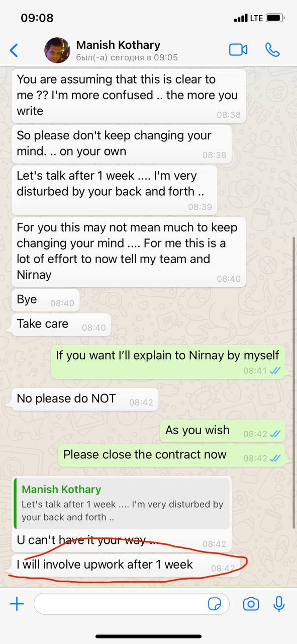Viewport: 297px width, 644px height.
Task: Open Manish Kothary profile picture
Action: 57,50
